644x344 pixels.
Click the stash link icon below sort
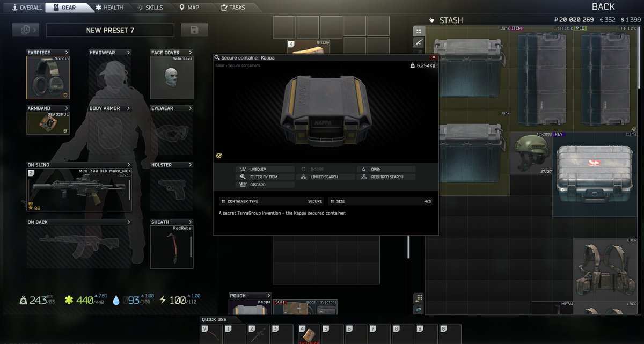419,309
